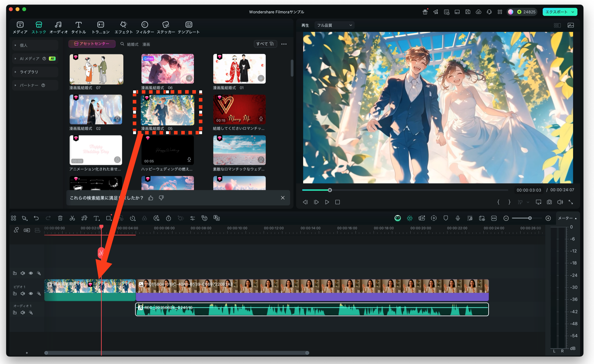Click the cloud upload icon
This screenshot has width=594, height=364.
[x=479, y=12]
